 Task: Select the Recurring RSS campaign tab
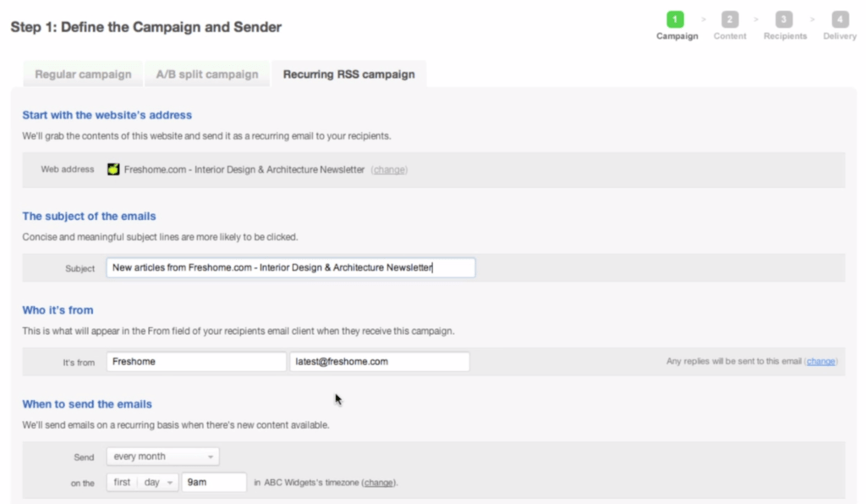[348, 74]
